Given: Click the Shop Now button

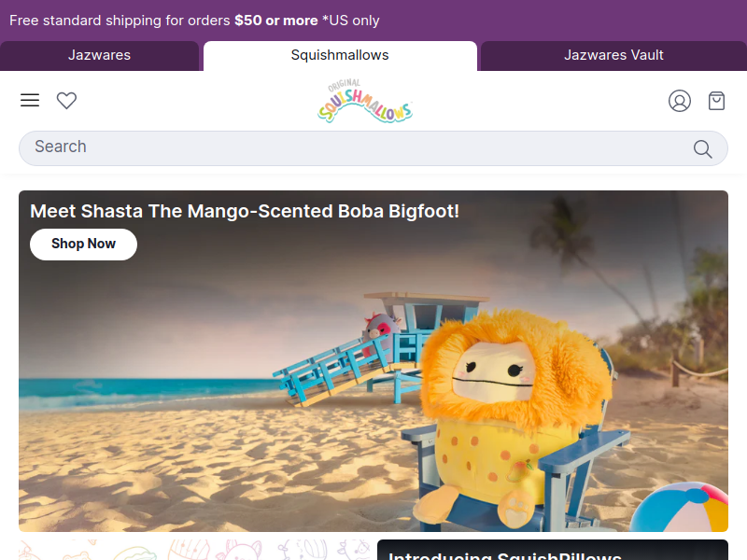Looking at the screenshot, I should point(83,245).
